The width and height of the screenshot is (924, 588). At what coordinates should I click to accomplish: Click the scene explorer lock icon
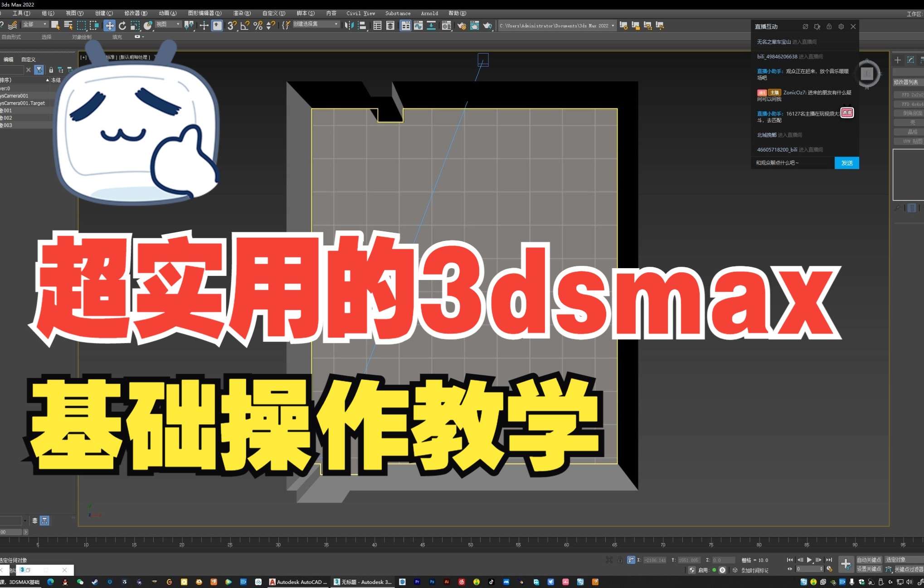click(x=51, y=70)
